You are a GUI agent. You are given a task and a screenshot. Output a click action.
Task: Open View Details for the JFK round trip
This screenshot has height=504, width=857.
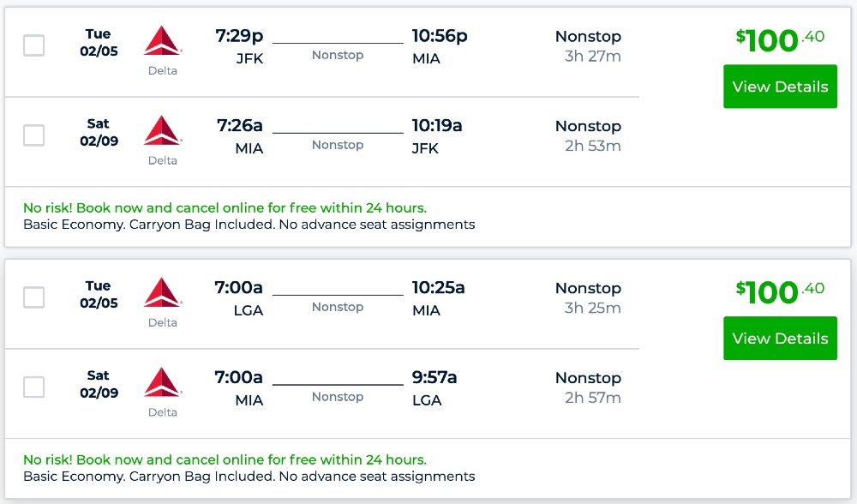(x=780, y=87)
